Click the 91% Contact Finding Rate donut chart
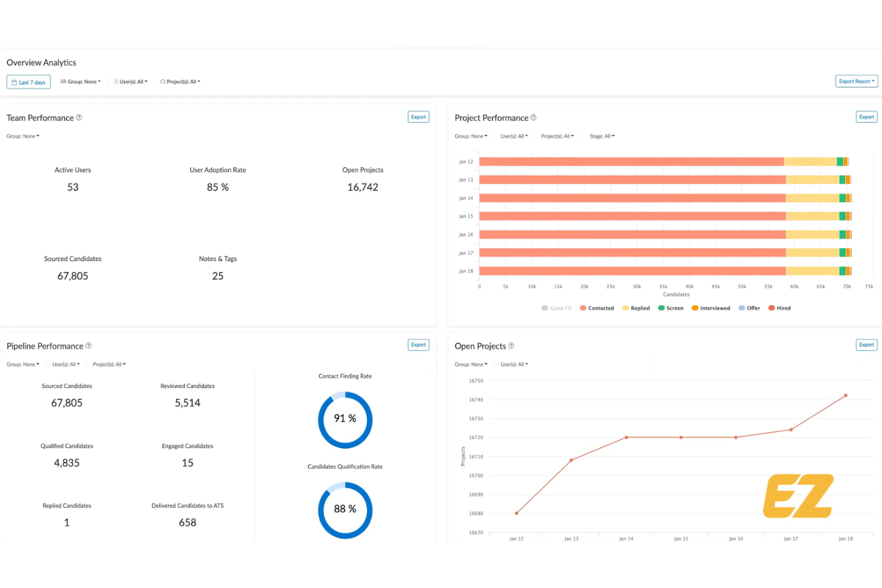Image resolution: width=882 pixels, height=588 pixels. pyautogui.click(x=344, y=419)
